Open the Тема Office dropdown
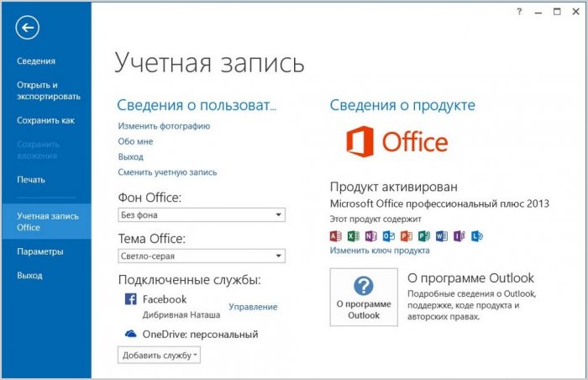 (202, 256)
